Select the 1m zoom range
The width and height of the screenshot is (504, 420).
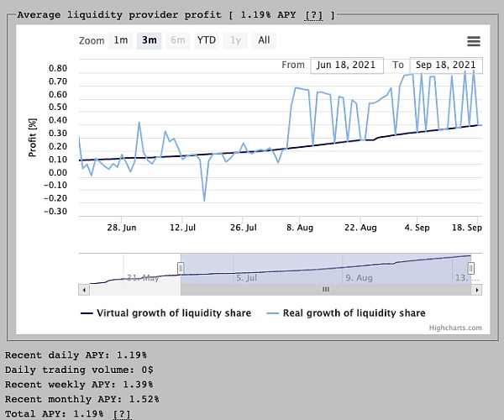pyautogui.click(x=121, y=40)
